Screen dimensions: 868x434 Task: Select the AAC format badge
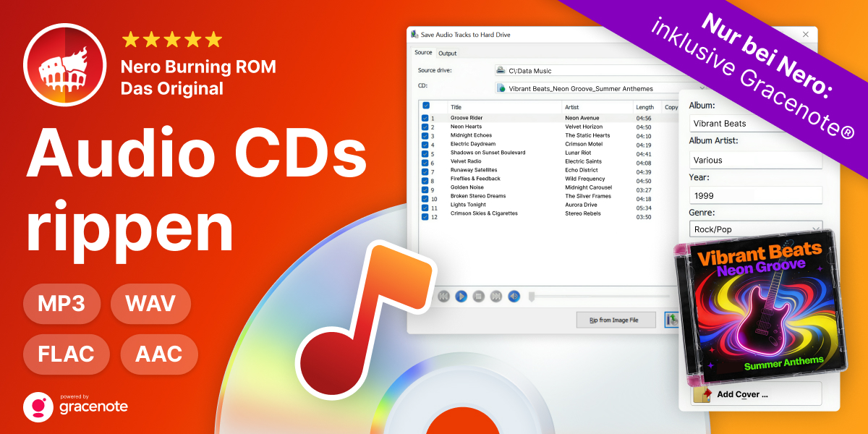[x=158, y=354]
